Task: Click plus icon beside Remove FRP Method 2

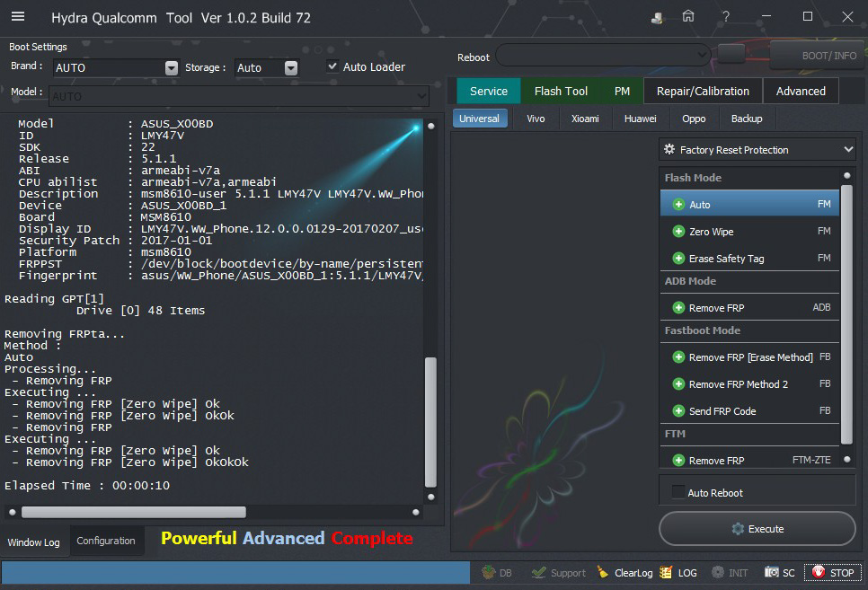Action: (678, 383)
